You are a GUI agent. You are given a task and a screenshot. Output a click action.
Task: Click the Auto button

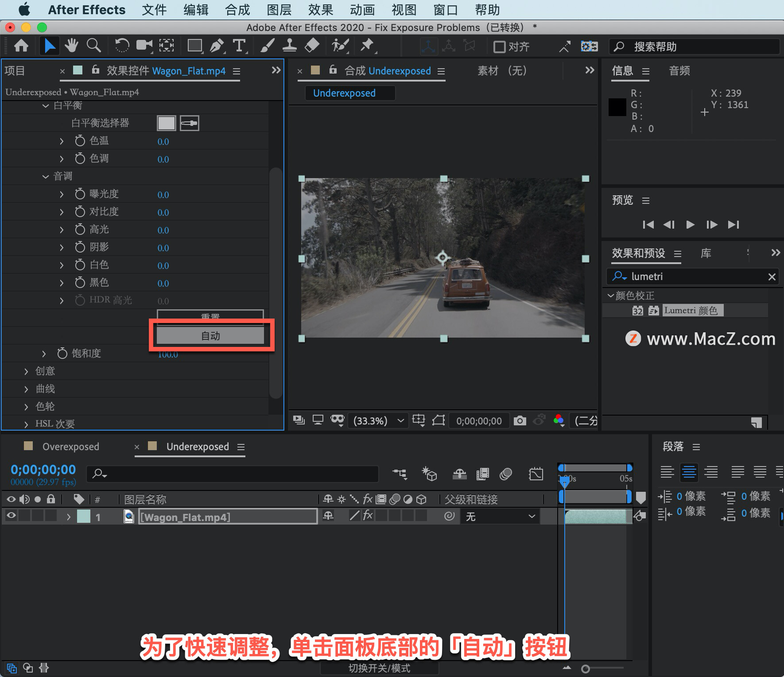[x=210, y=336]
